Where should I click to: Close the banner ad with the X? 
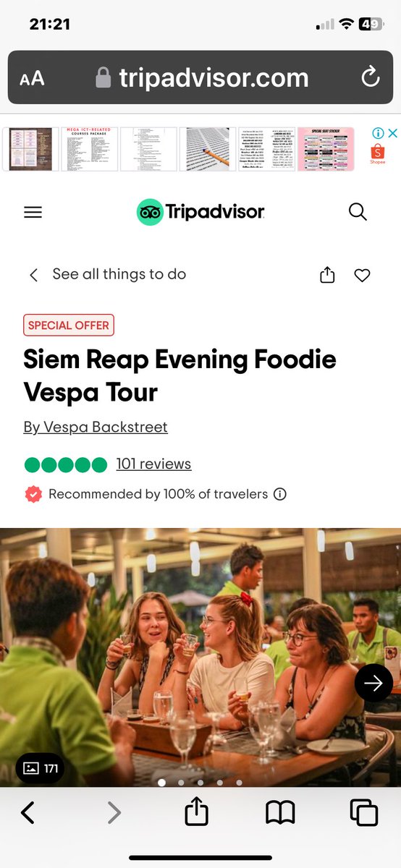coord(392,133)
